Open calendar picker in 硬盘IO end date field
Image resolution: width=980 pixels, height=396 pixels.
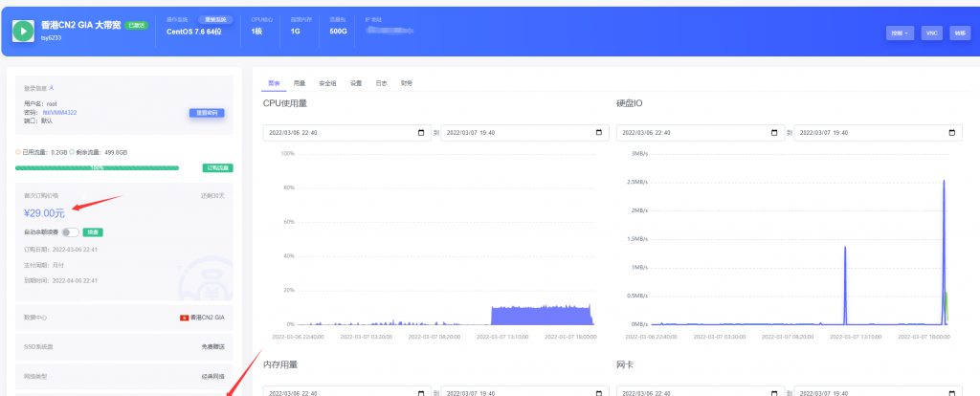click(952, 132)
